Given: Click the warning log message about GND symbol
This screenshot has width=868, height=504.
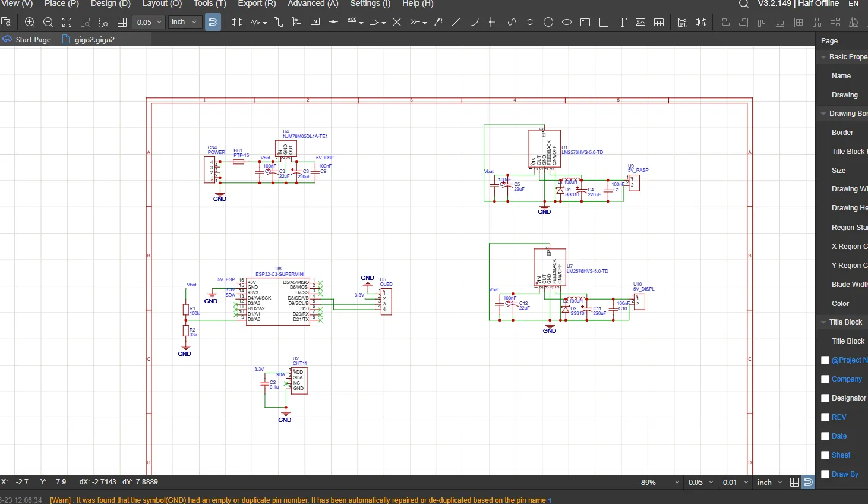Looking at the screenshot, I should click(x=298, y=500).
